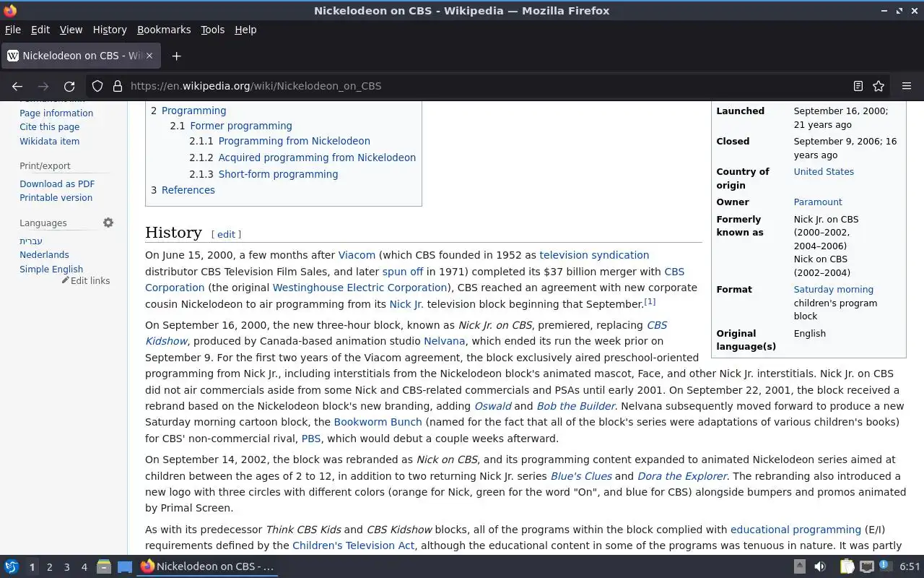Open the Edit menu
The image size is (924, 578).
click(x=40, y=30)
